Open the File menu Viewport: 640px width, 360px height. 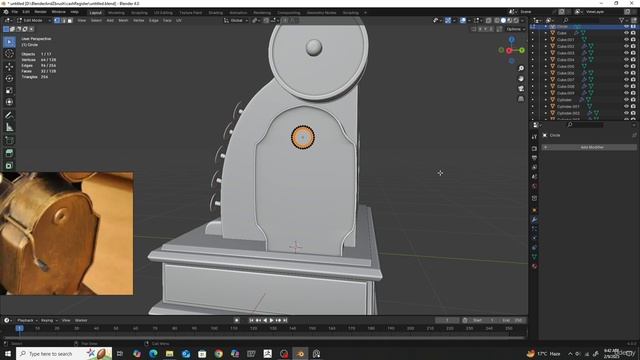pos(15,12)
